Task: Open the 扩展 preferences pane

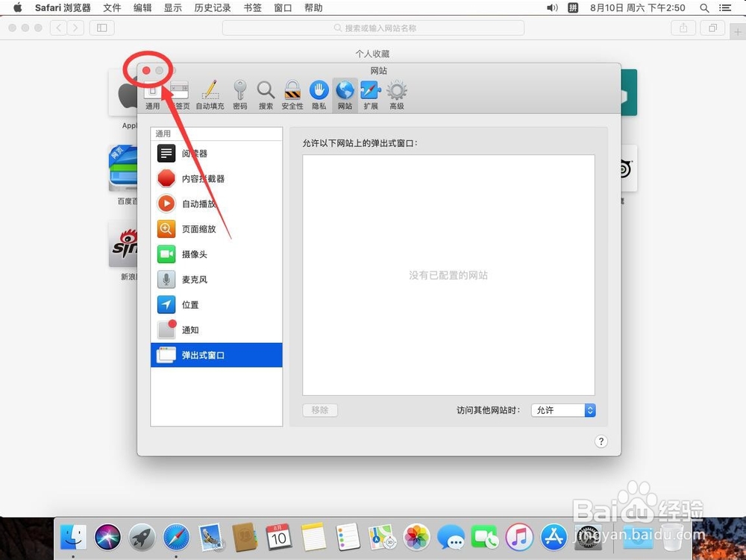Action: coord(370,92)
